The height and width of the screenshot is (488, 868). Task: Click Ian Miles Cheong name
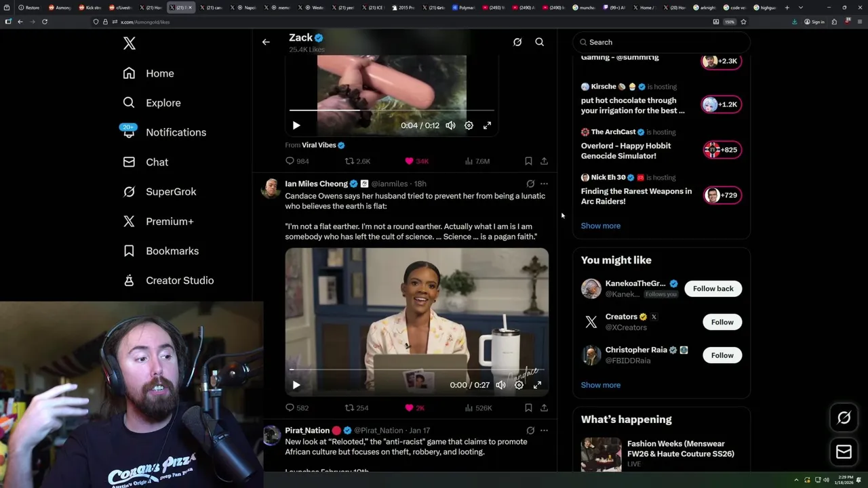[x=316, y=184]
